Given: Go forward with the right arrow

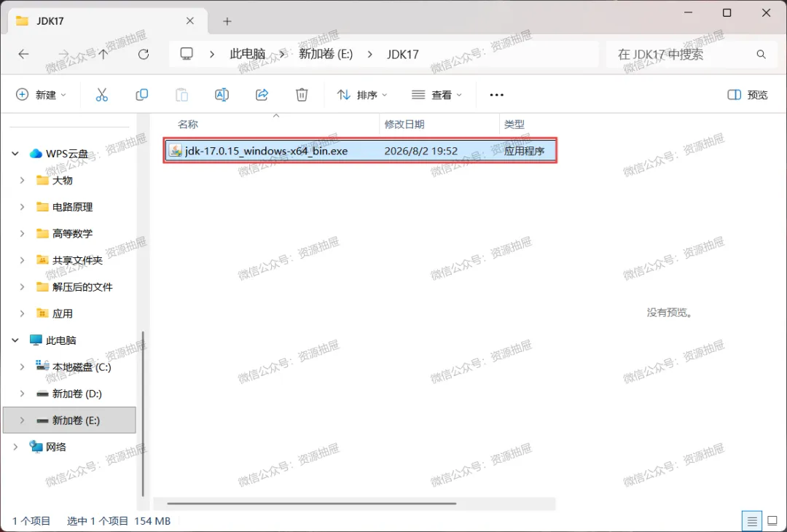Looking at the screenshot, I should 63,54.
